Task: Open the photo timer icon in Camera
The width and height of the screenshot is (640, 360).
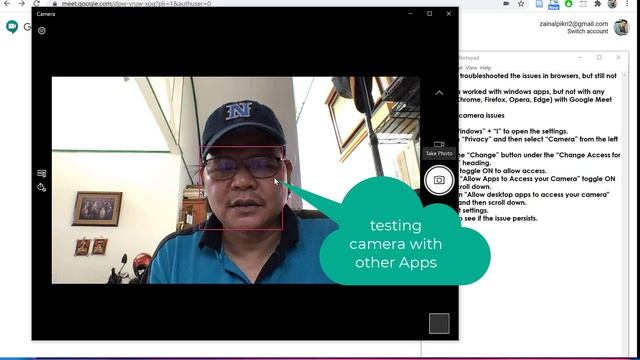Action: 42,187
